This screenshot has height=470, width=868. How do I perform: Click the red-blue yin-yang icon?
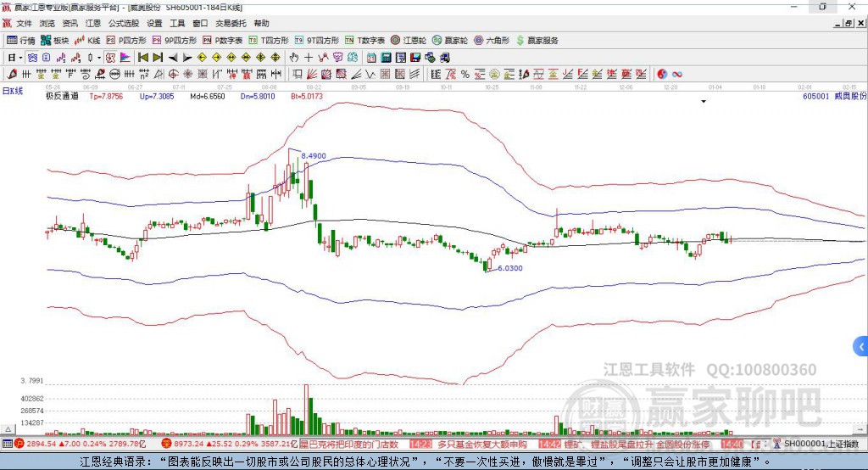click(662, 74)
